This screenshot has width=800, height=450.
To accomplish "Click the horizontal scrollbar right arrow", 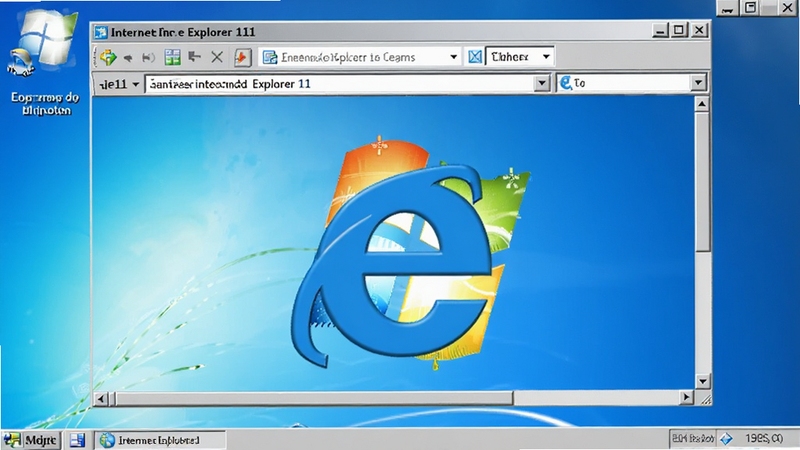I will 687,397.
